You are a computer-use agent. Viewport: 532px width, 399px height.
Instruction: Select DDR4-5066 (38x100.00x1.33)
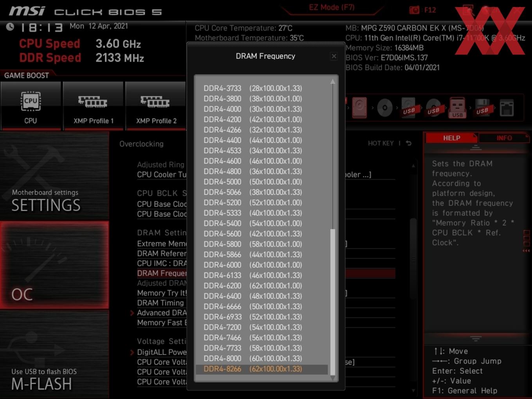(261, 192)
